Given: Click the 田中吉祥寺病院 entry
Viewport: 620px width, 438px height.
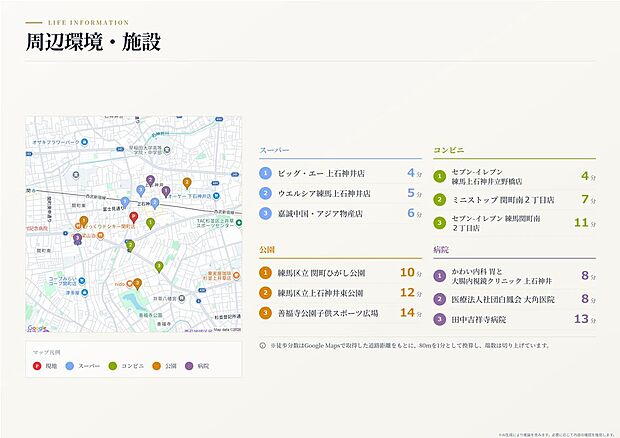Looking at the screenshot, I should coord(514,319).
